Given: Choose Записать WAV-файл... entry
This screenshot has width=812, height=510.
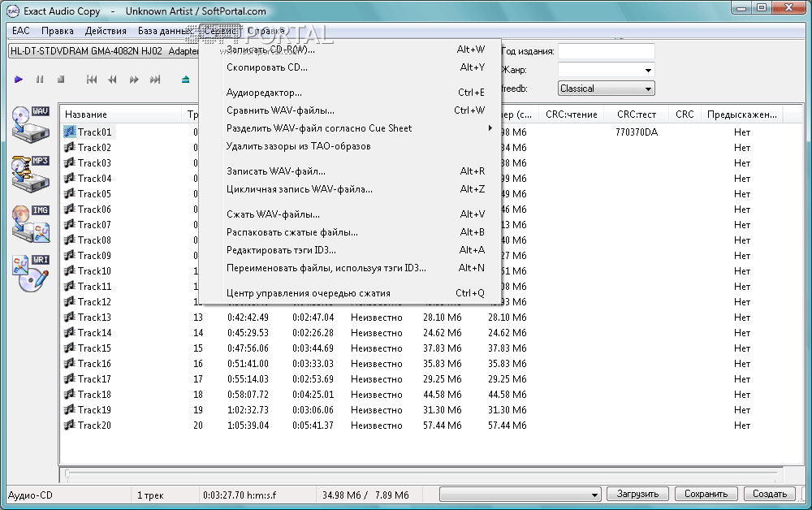Looking at the screenshot, I should (350, 171).
